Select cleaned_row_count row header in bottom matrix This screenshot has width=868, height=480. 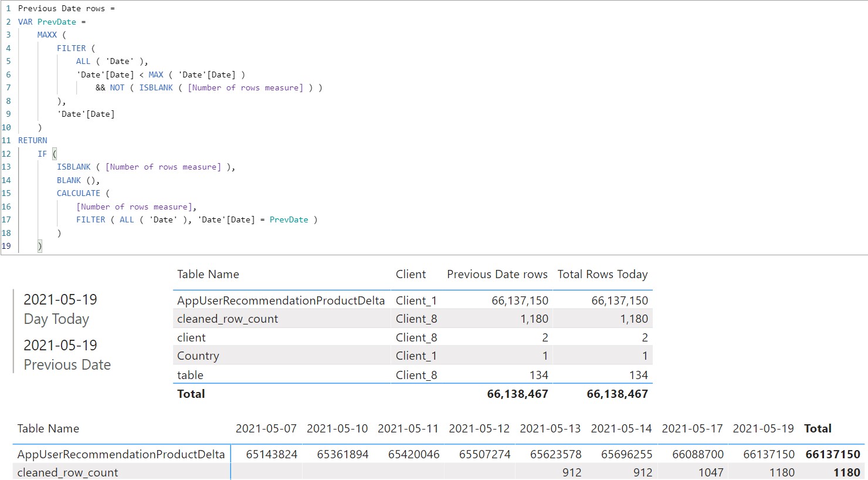pyautogui.click(x=67, y=472)
